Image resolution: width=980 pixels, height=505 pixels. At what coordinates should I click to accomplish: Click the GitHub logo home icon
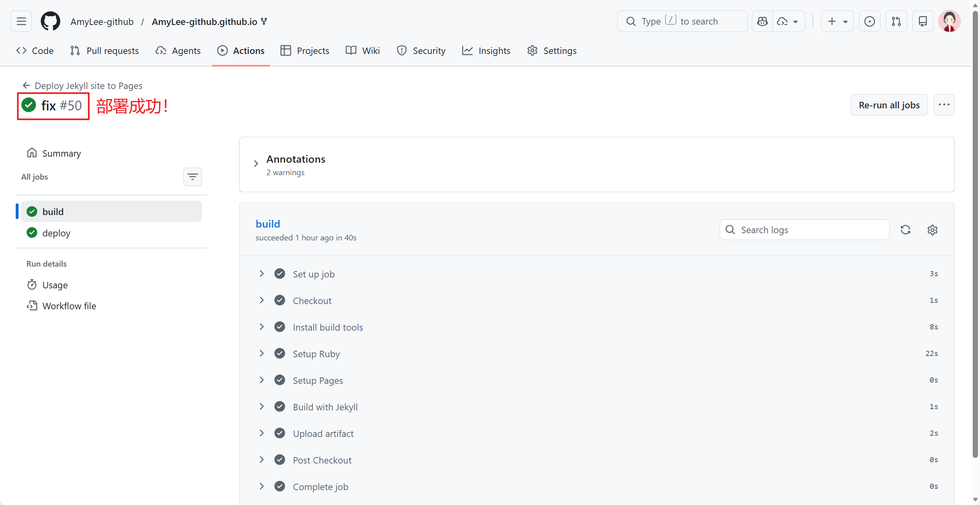point(50,21)
